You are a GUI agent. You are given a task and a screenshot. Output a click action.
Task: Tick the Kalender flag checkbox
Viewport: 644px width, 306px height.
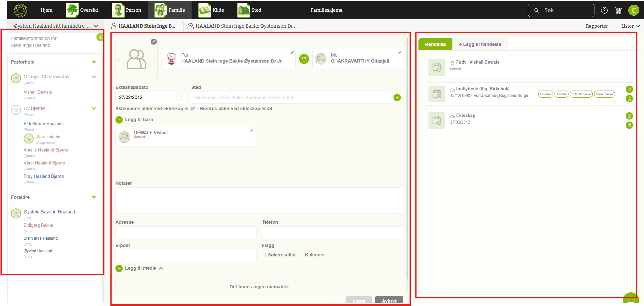[x=301, y=255]
